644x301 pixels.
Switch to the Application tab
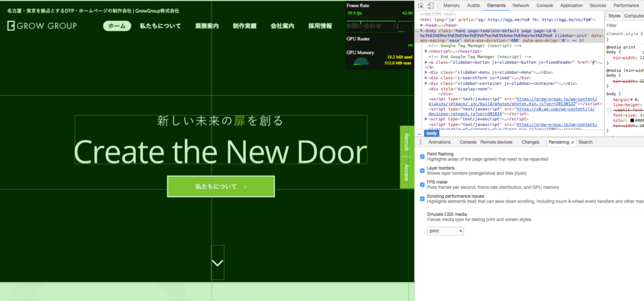(x=571, y=6)
